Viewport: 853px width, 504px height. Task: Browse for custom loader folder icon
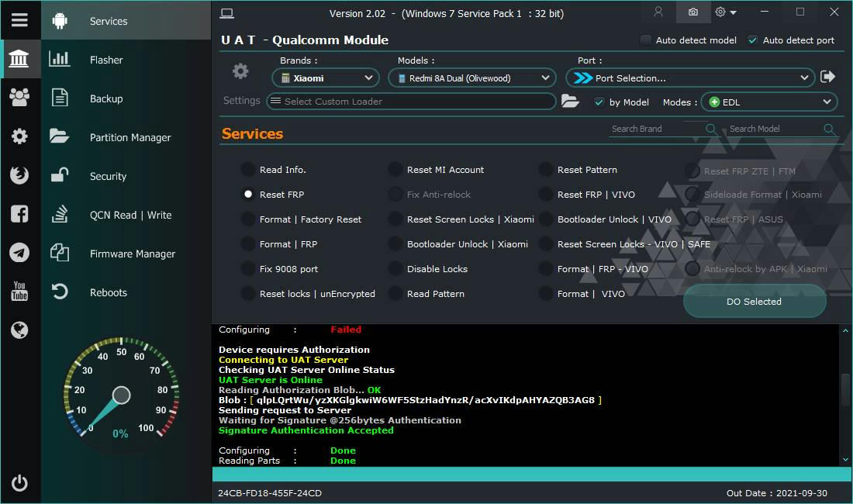tap(570, 101)
